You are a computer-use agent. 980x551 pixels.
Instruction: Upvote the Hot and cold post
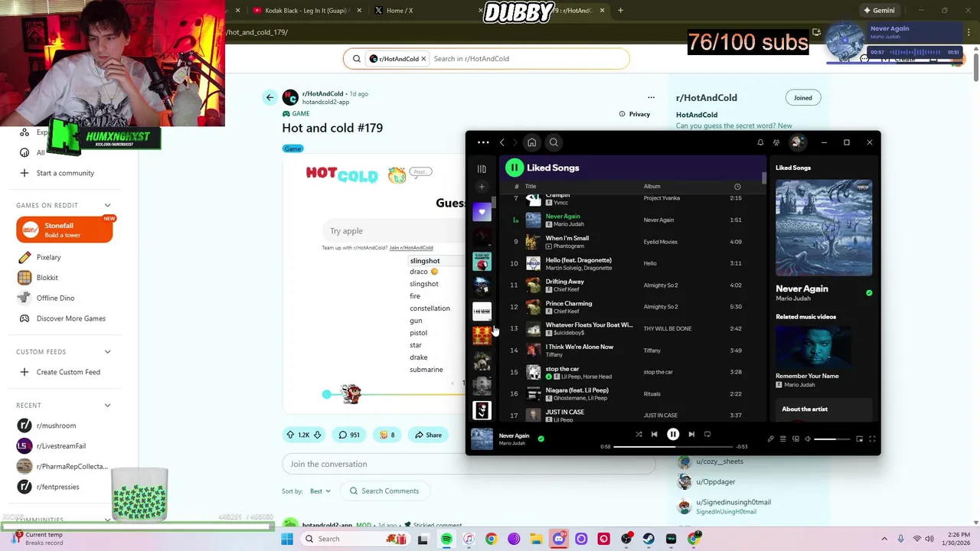pos(290,435)
